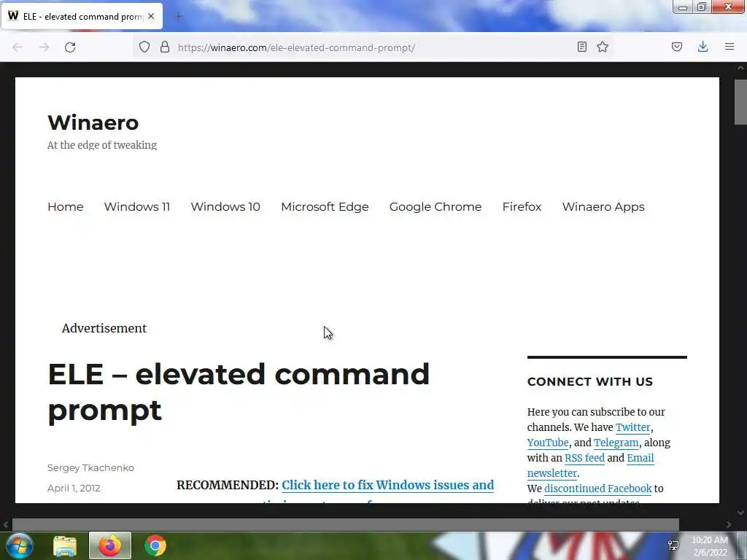Launch Google Chrome from taskbar
This screenshot has height=560, width=747.
pyautogui.click(x=155, y=545)
